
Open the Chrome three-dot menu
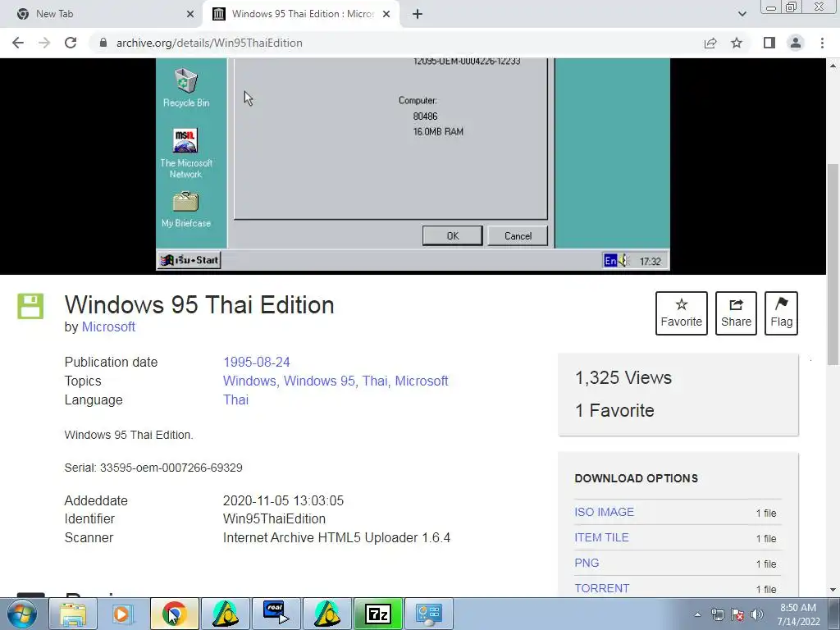point(822,43)
